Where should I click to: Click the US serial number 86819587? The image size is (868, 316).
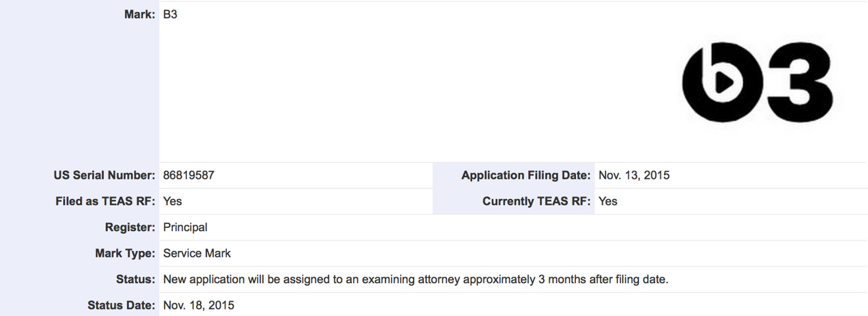tap(189, 175)
